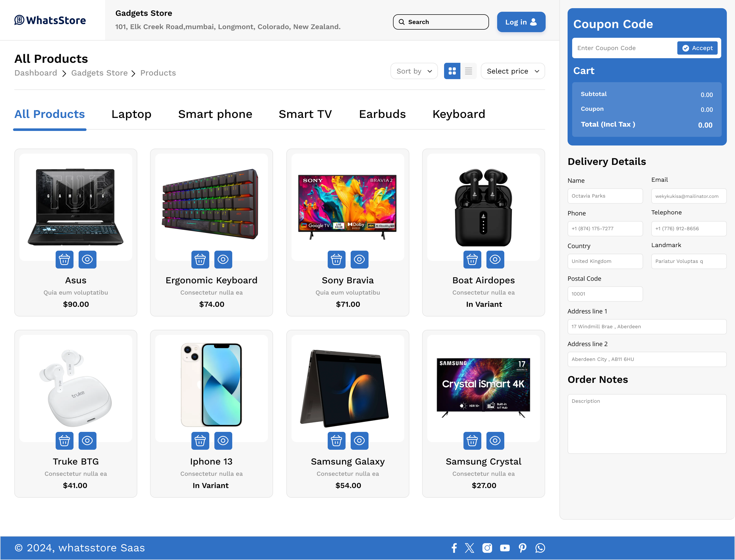Image resolution: width=735 pixels, height=560 pixels.
Task: Switch to grid view layout
Action: [x=452, y=71]
